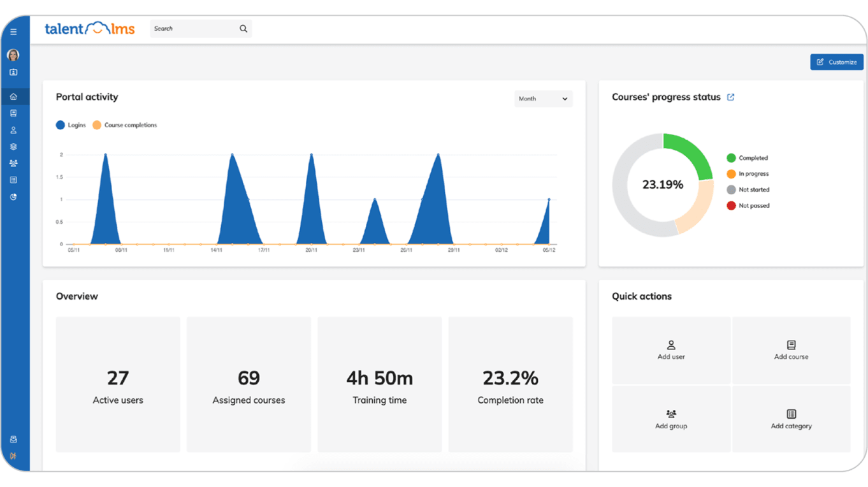Go to Home via the sidebar house icon

point(13,97)
